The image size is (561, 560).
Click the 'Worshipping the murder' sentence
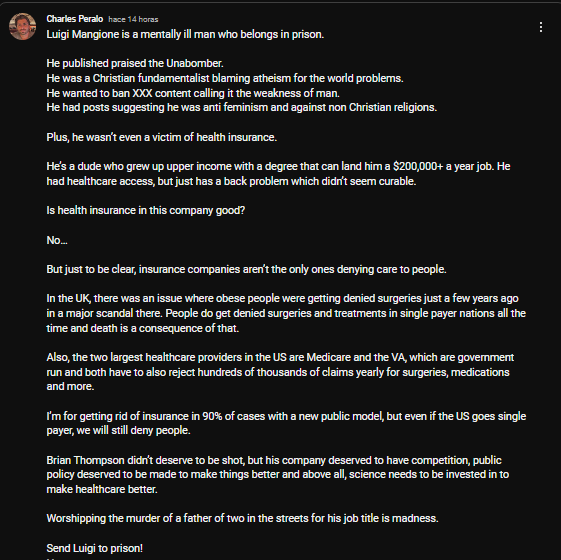click(243, 518)
